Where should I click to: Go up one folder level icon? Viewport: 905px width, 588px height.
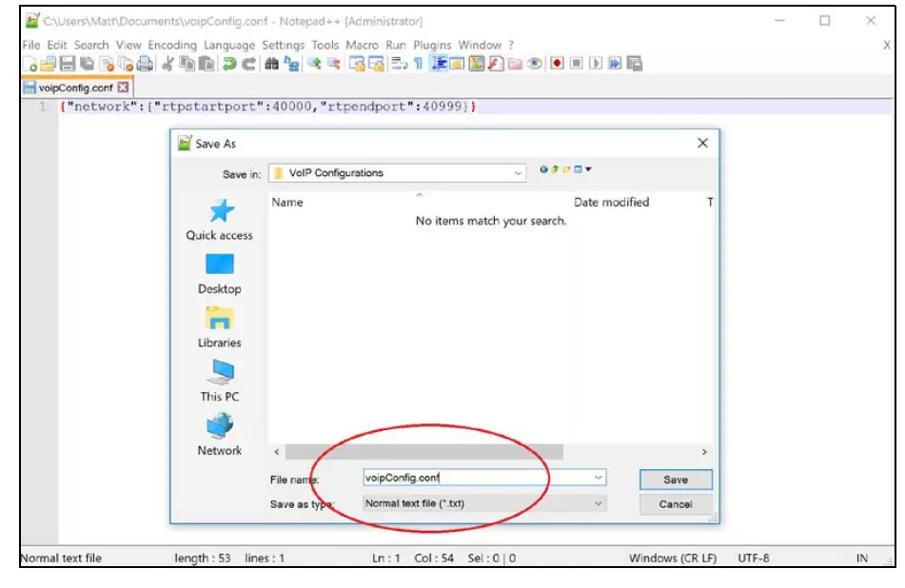tap(555, 169)
